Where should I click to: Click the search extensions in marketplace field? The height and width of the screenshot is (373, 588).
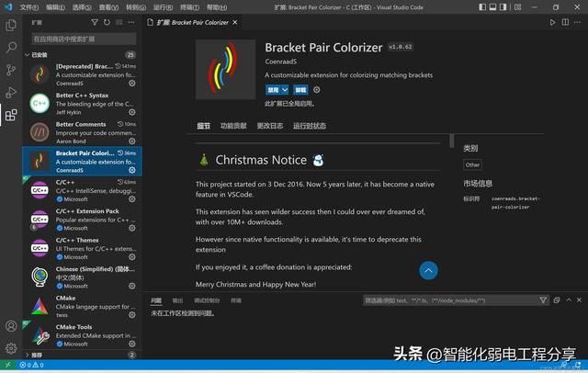(x=83, y=40)
